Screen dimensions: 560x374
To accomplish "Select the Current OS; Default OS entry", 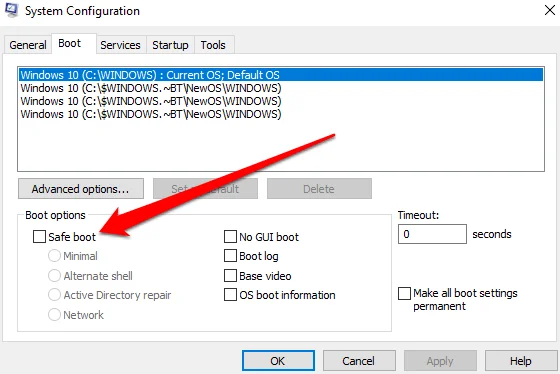I will click(x=281, y=75).
